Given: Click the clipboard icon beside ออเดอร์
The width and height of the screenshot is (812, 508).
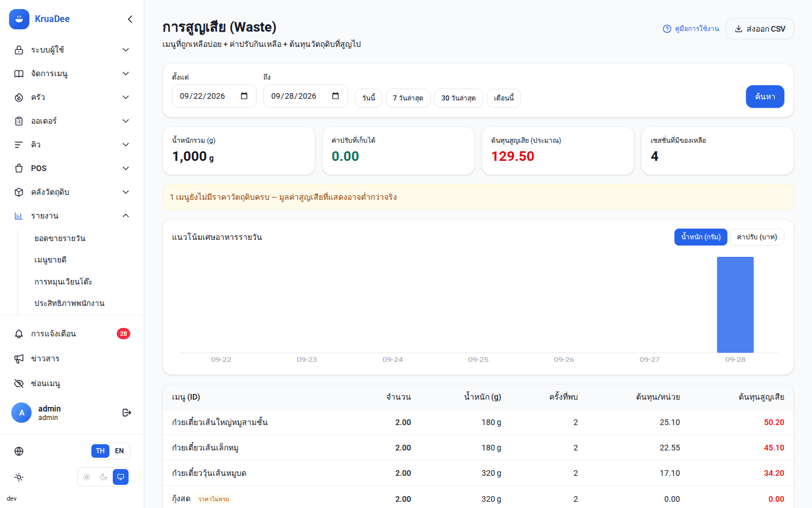Looking at the screenshot, I should [19, 121].
